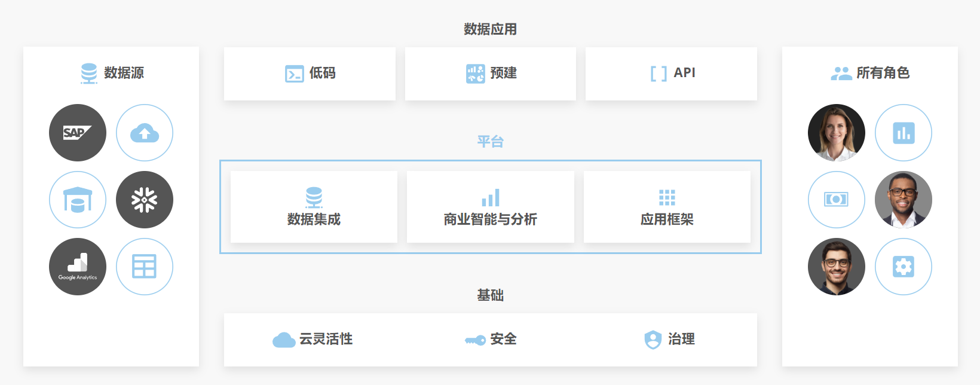Select the API card
Image resolution: width=980 pixels, height=385 pixels.
(x=671, y=74)
